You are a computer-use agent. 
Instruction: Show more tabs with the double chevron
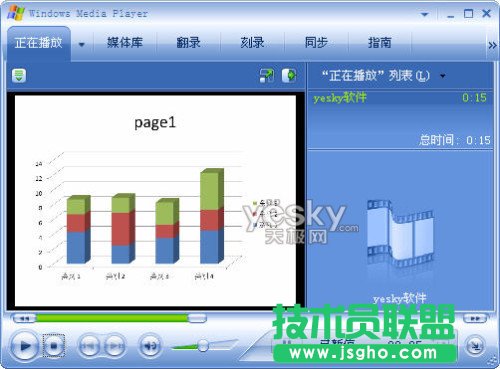[492, 45]
